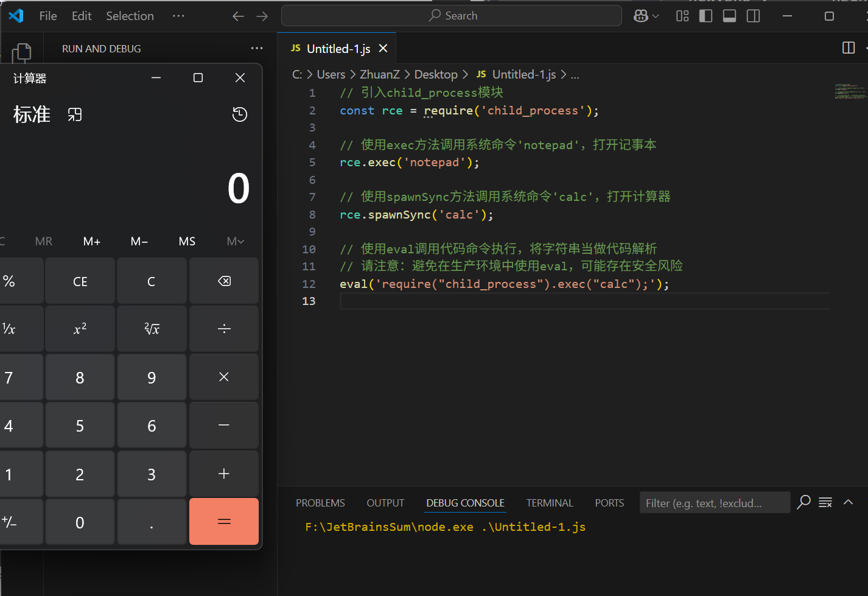Split the editor to the right
This screenshot has height=596, width=868.
coord(849,47)
